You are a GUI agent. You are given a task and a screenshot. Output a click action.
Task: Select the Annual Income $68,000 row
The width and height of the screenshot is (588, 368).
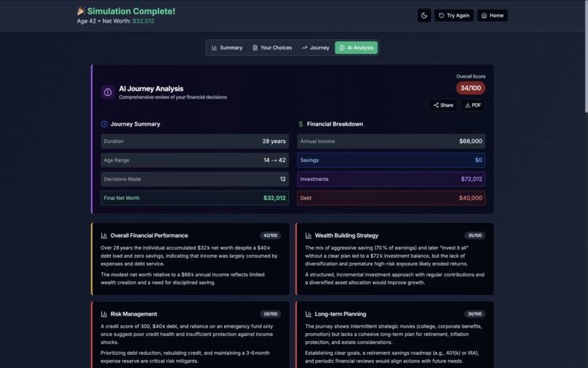[391, 141]
